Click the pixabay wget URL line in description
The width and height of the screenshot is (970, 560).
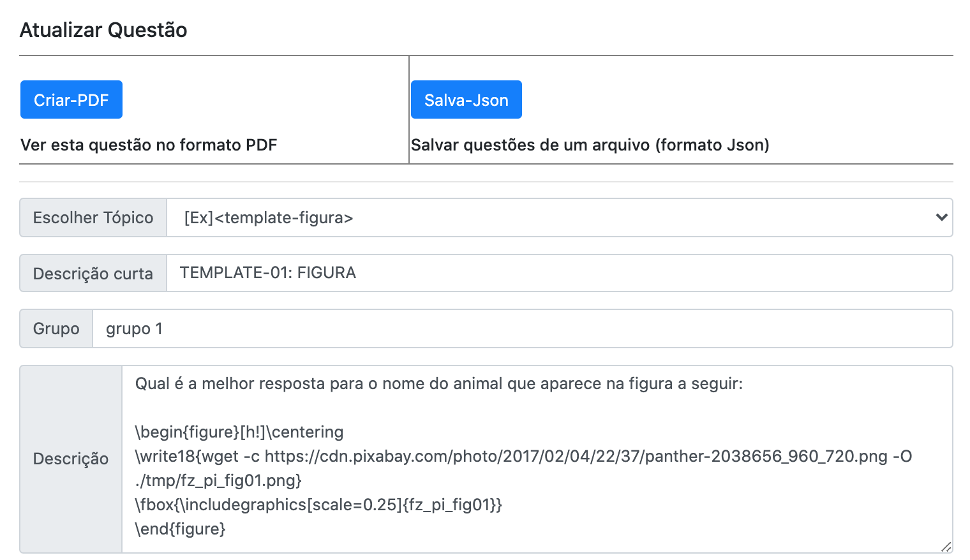coord(523,456)
